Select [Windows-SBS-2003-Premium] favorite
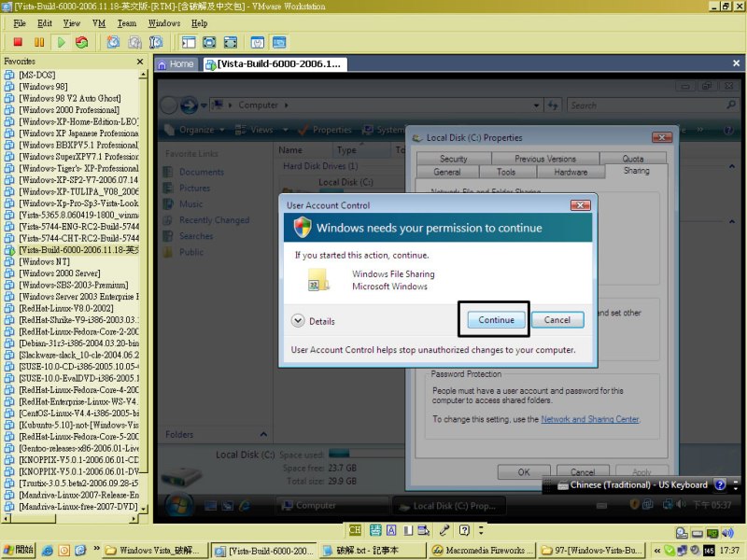The width and height of the screenshot is (747, 560). [x=74, y=286]
